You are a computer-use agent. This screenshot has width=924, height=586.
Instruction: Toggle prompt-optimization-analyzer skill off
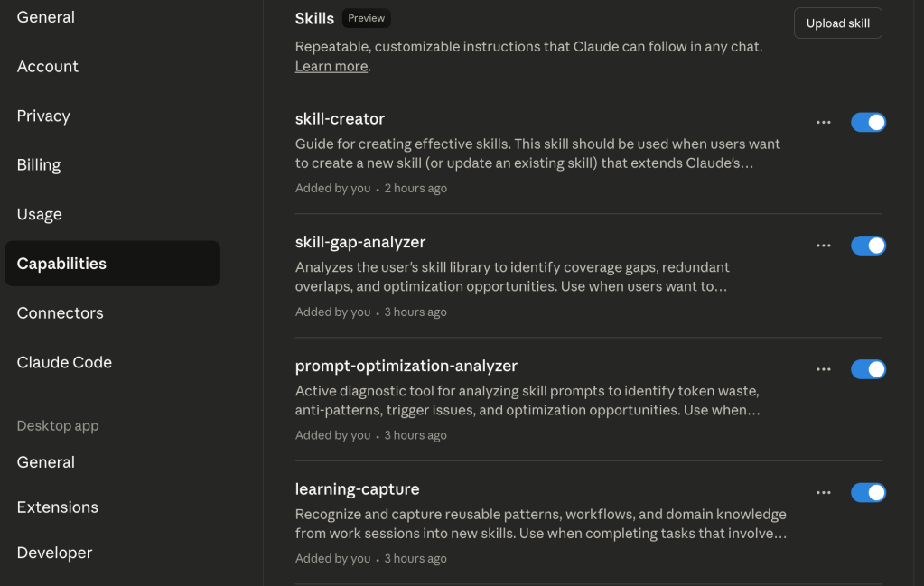click(868, 369)
